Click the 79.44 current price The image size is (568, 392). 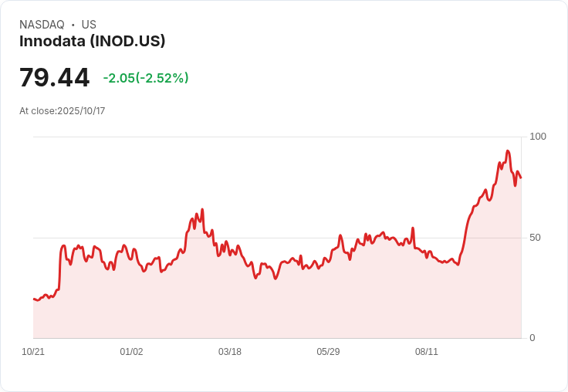pos(54,78)
